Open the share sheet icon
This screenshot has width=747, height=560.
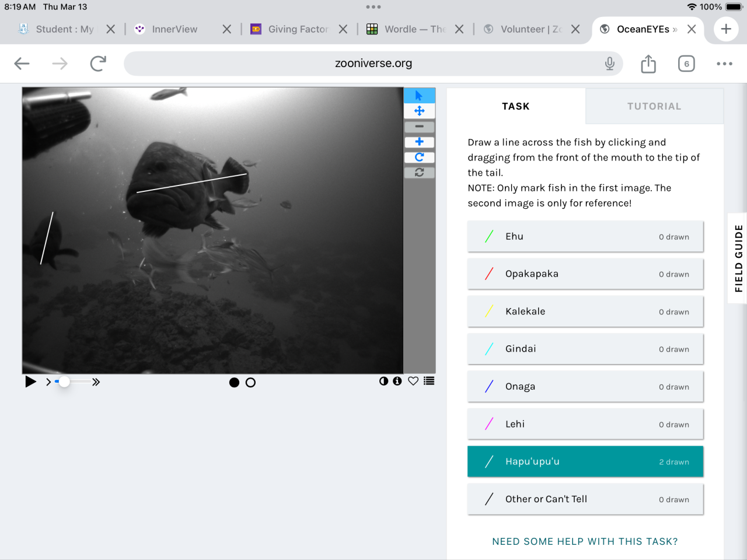point(648,64)
